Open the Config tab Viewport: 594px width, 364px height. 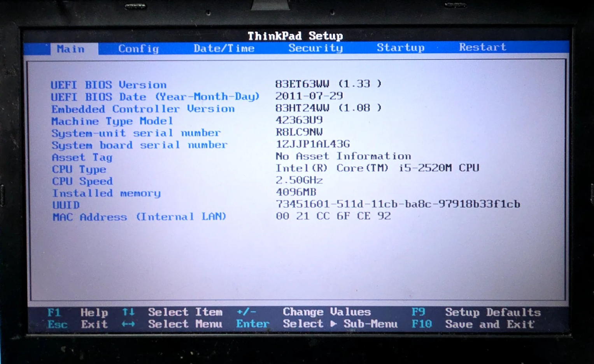point(138,49)
